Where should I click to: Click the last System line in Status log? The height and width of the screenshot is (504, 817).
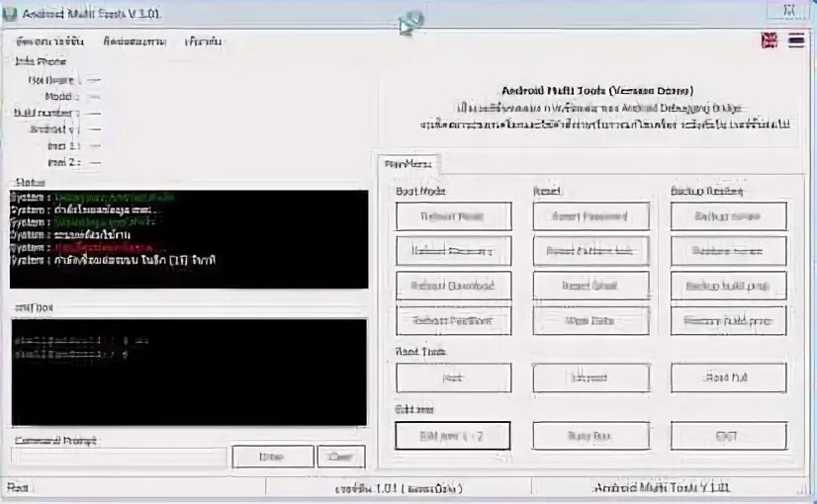pos(113,260)
